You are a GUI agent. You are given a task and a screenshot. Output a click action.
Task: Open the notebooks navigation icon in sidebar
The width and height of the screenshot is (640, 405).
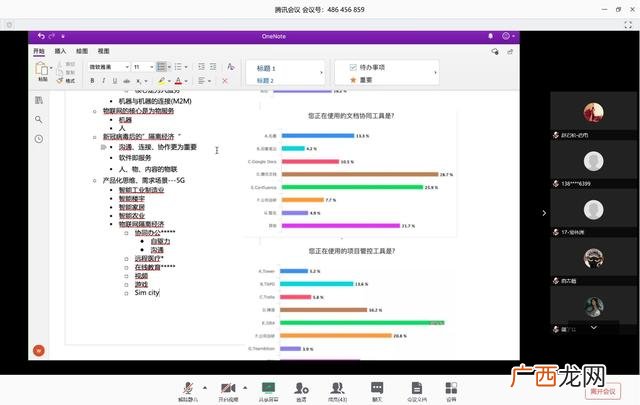[x=39, y=100]
